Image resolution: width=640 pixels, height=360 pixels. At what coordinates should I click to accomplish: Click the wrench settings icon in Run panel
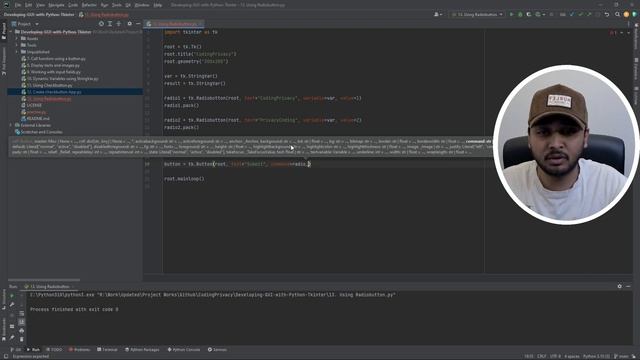point(12,304)
